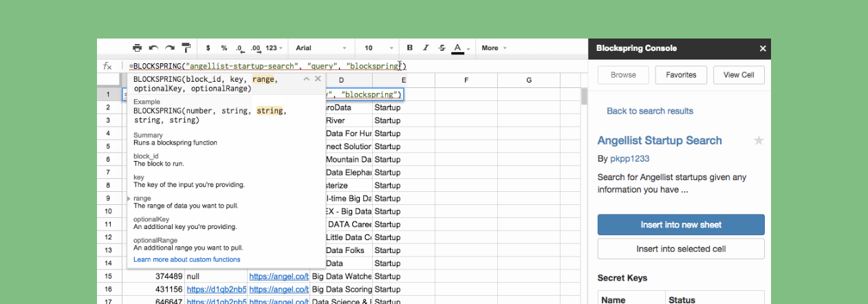
Task: Decrease decimal places
Action: click(239, 48)
